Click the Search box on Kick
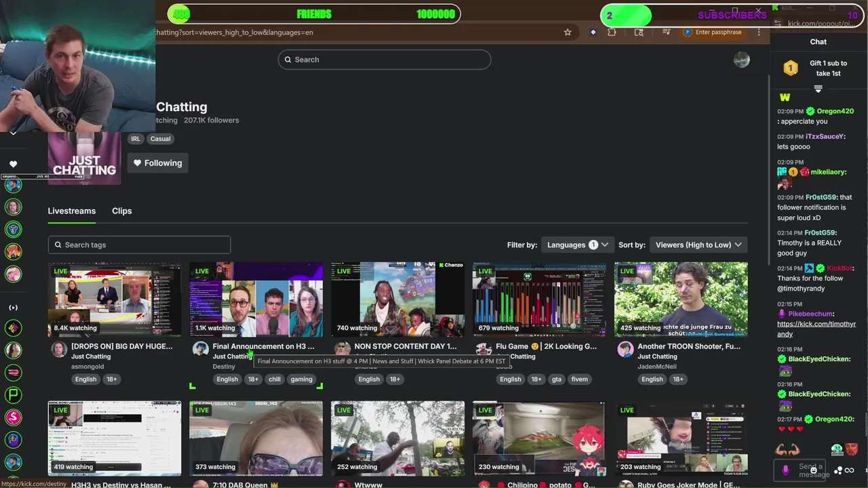The image size is (868, 488). (384, 60)
